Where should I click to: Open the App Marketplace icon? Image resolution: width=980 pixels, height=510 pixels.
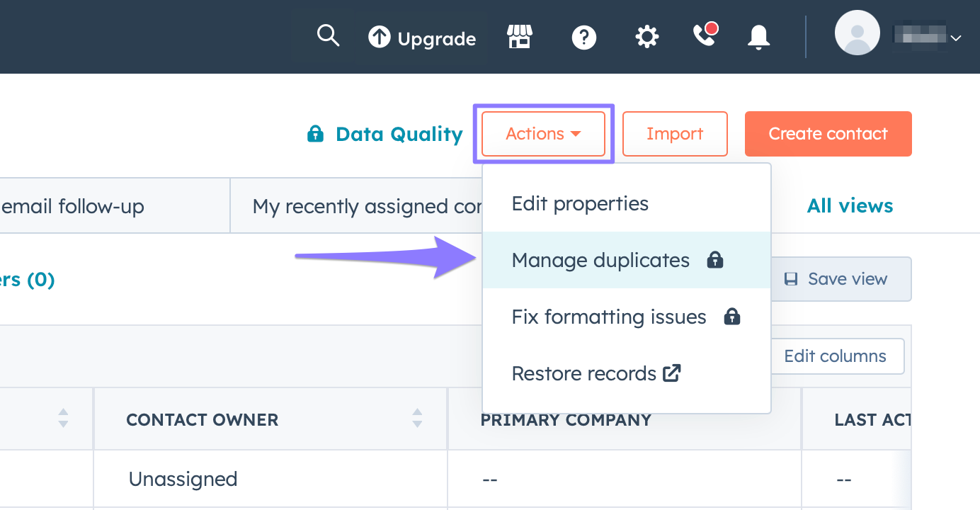coord(520,35)
